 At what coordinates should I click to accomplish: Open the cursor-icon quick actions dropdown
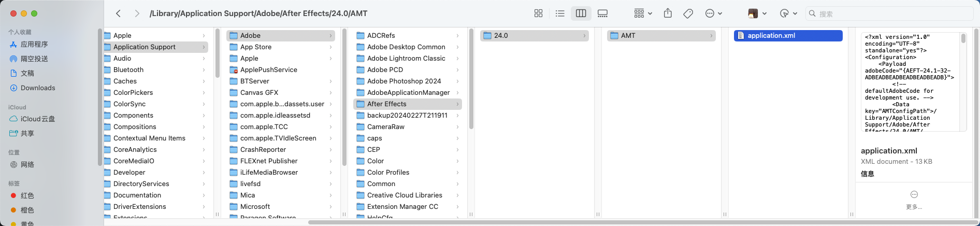(788, 13)
